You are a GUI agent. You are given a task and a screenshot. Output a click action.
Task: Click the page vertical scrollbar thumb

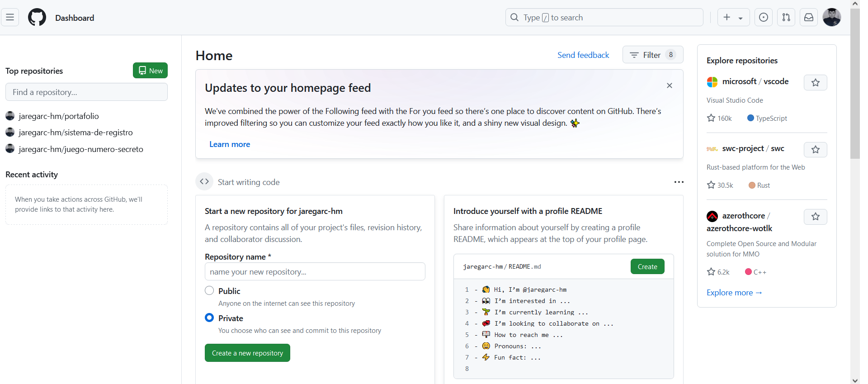point(855,84)
